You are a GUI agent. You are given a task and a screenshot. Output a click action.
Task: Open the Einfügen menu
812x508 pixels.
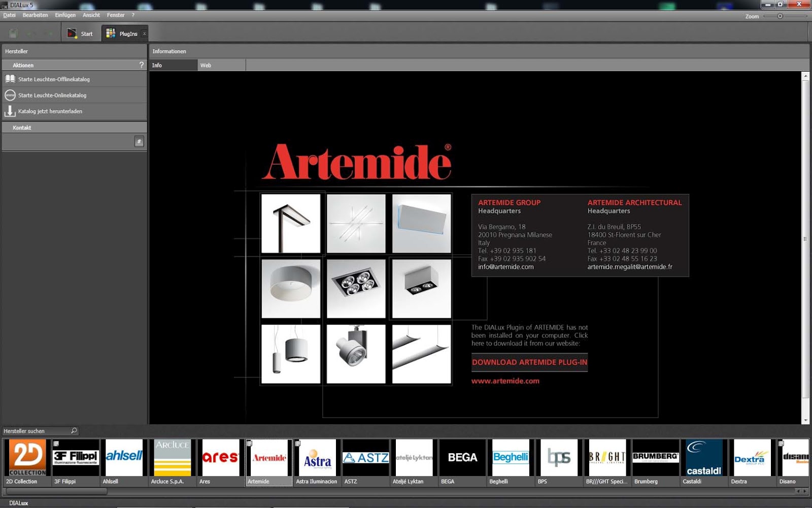click(65, 15)
